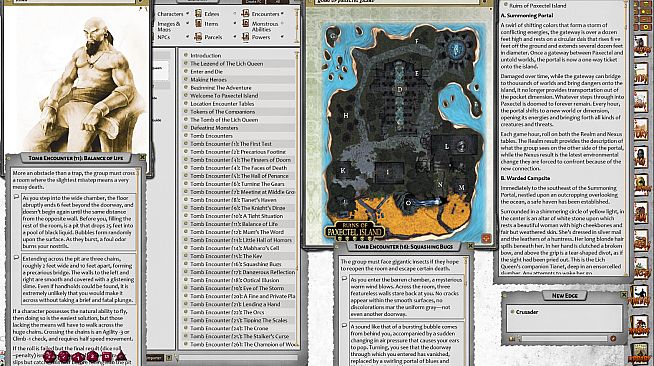Click the link icon beside Tomb Encounters
The image size is (654, 366).
click(x=186, y=135)
